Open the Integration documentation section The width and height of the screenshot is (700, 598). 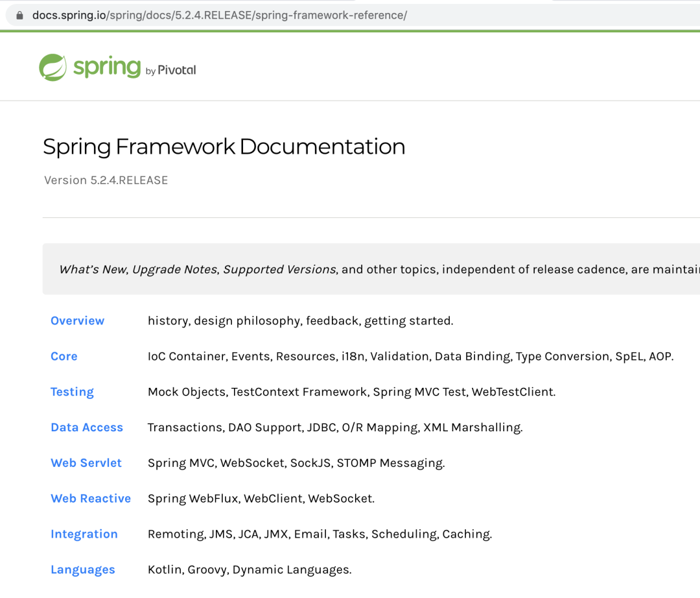pos(84,534)
